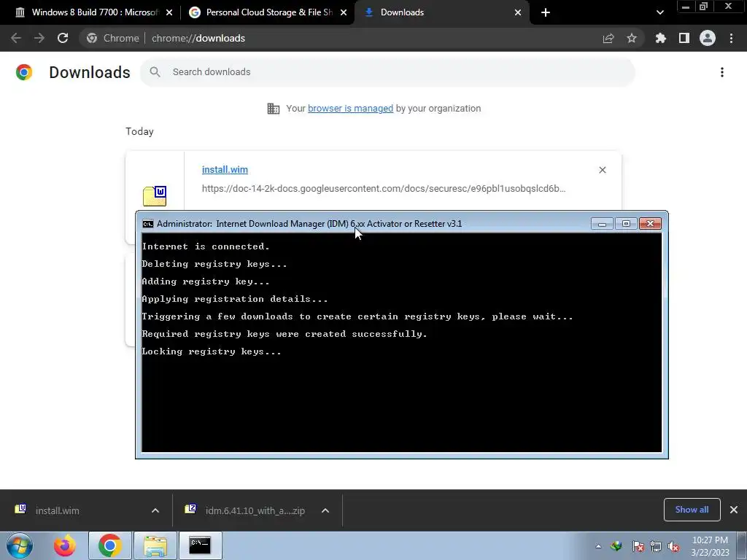Click the muted volume tray icon
This screenshot has width=747, height=560.
coord(673,546)
